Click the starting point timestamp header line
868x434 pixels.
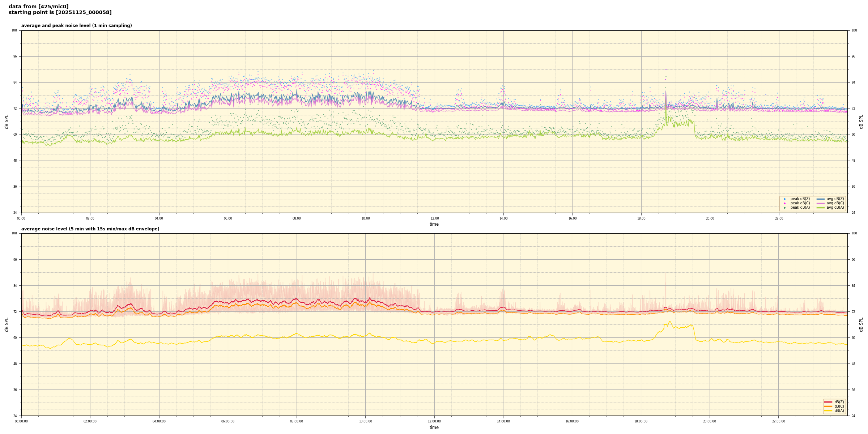coord(60,13)
